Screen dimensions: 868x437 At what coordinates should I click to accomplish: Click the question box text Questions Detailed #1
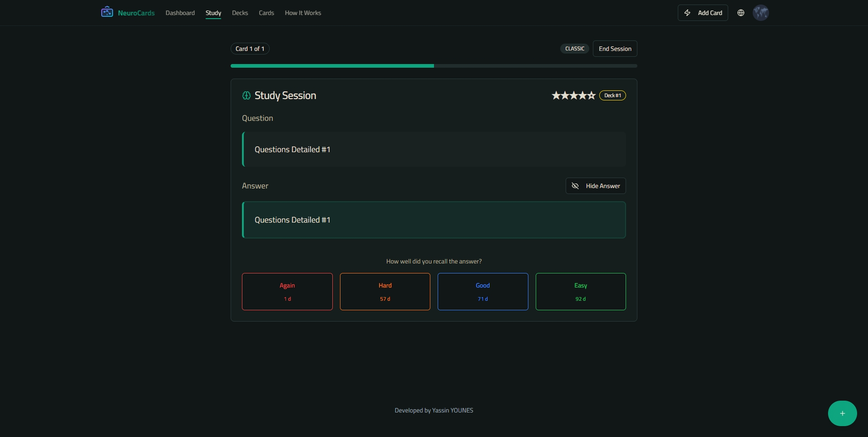(x=292, y=149)
